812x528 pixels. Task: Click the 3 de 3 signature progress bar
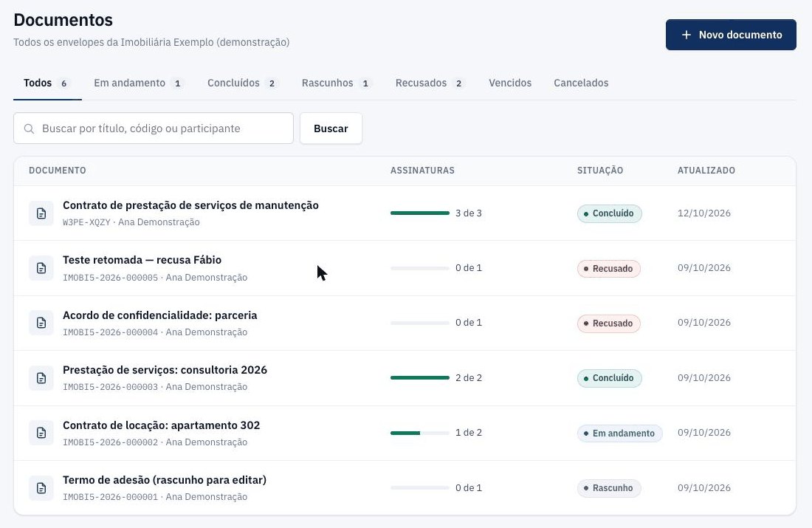(420, 213)
